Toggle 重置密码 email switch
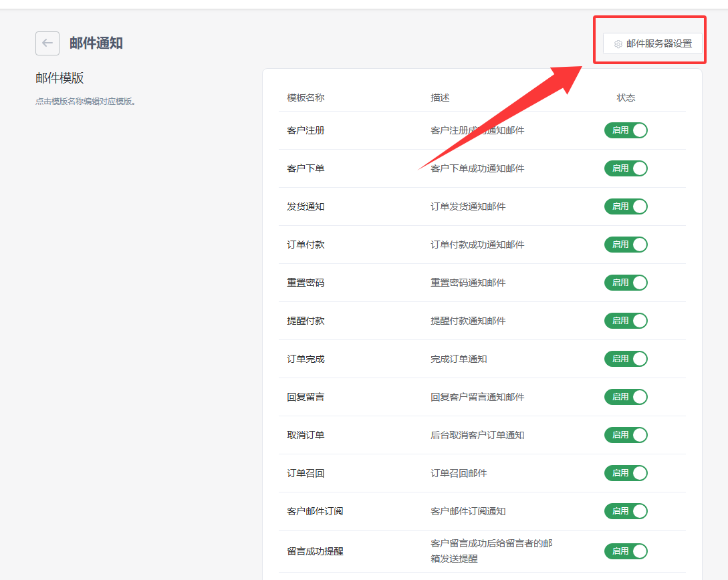 (x=626, y=283)
